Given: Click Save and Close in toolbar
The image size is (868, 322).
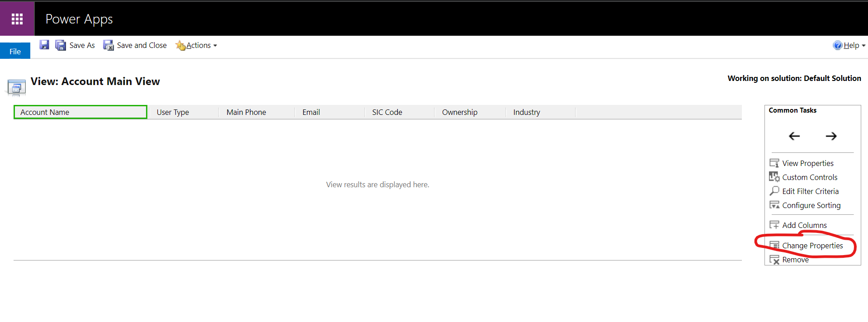Looking at the screenshot, I should point(135,45).
